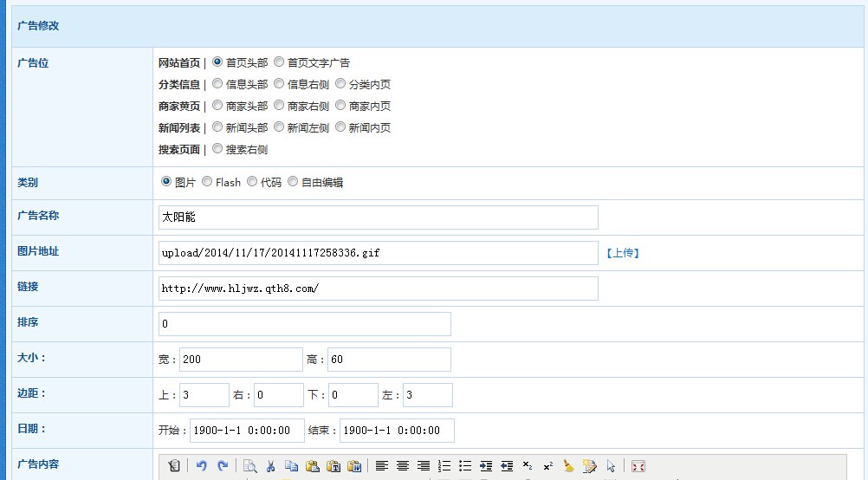
Task: Select the 信息右侧 ad position
Action: tap(279, 84)
